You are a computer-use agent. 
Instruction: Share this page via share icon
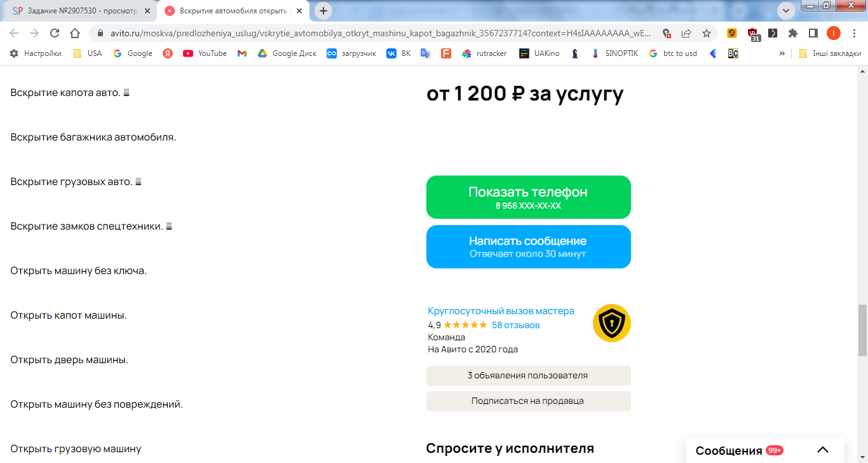[x=686, y=34]
